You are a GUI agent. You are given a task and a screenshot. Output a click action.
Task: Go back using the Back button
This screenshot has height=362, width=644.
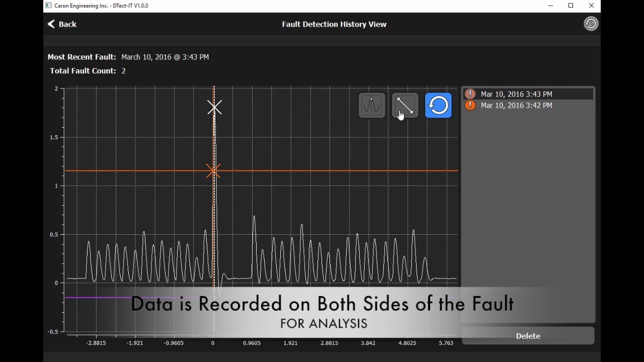point(62,24)
